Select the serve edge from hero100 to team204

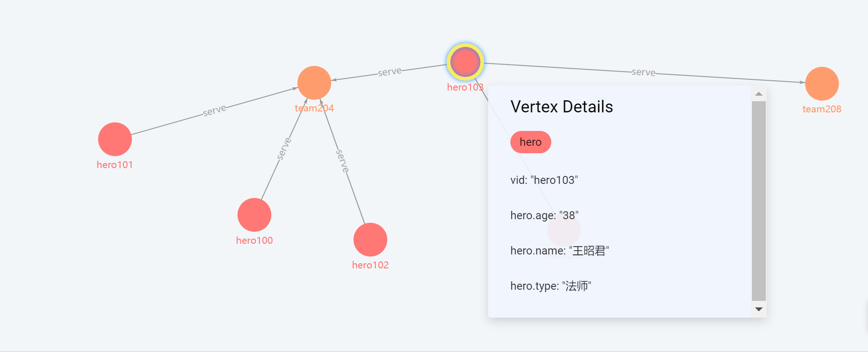pos(283,149)
